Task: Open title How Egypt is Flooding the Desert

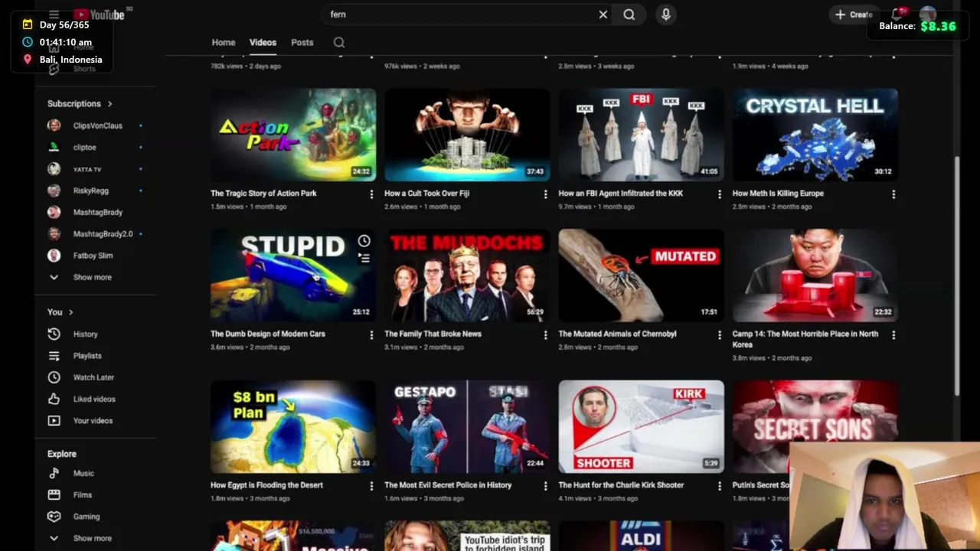Action: pyautogui.click(x=266, y=485)
